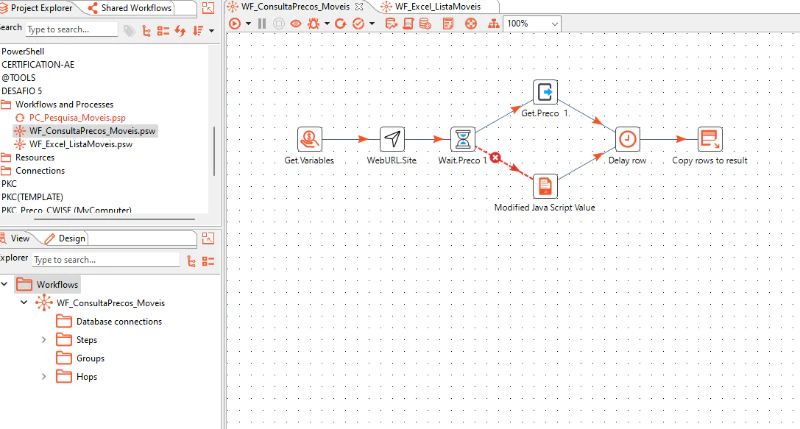Select the Resources folder
The width and height of the screenshot is (800, 429).
35,158
